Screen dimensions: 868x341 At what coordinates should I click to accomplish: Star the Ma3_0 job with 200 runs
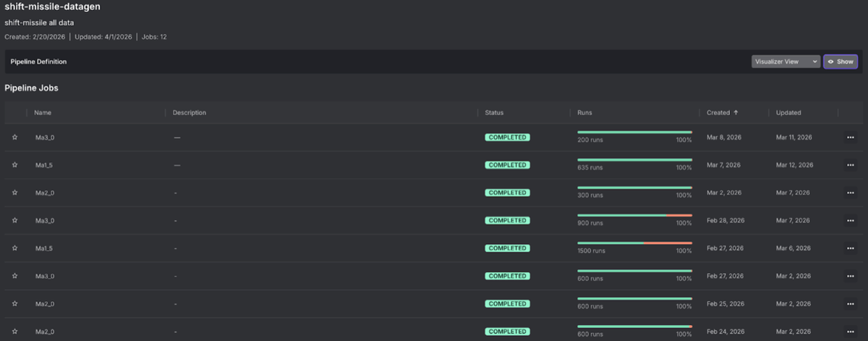click(14, 137)
